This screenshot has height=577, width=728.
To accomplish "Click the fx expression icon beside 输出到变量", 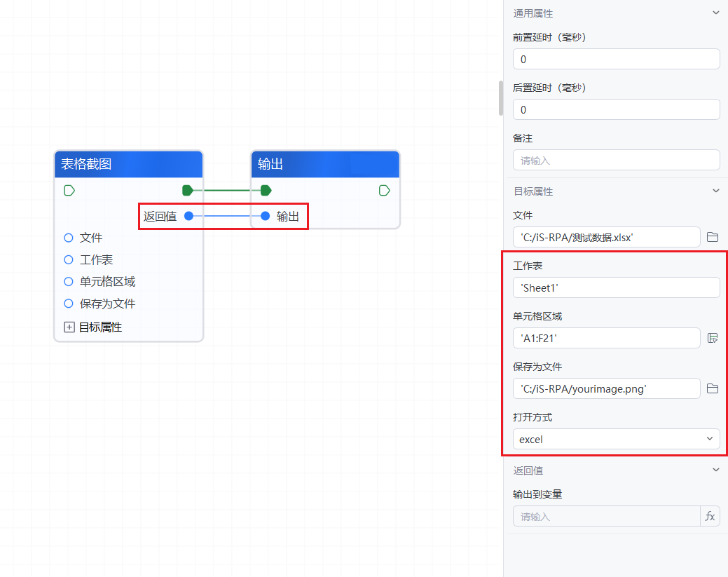I will (x=710, y=516).
